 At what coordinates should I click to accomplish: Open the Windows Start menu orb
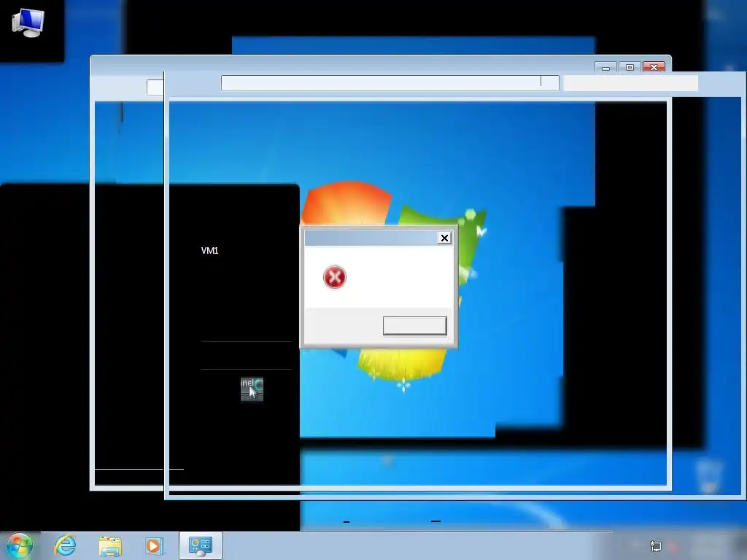coord(20,545)
